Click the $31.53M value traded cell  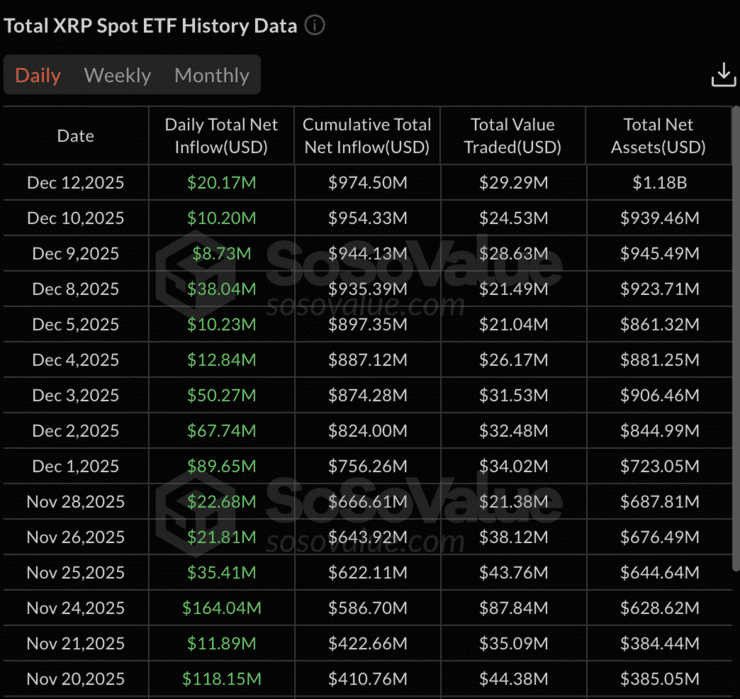coord(513,395)
